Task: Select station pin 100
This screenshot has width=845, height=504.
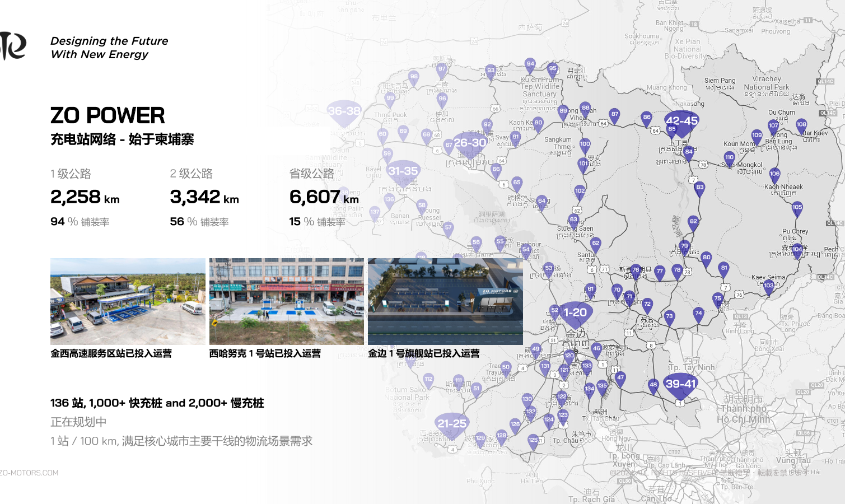Action: (x=585, y=146)
